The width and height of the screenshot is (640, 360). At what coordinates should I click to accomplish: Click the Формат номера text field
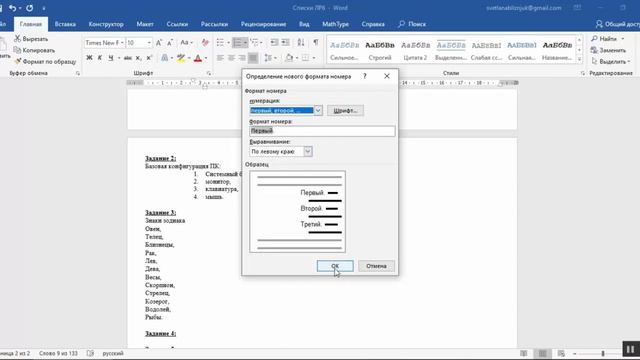[x=322, y=131]
